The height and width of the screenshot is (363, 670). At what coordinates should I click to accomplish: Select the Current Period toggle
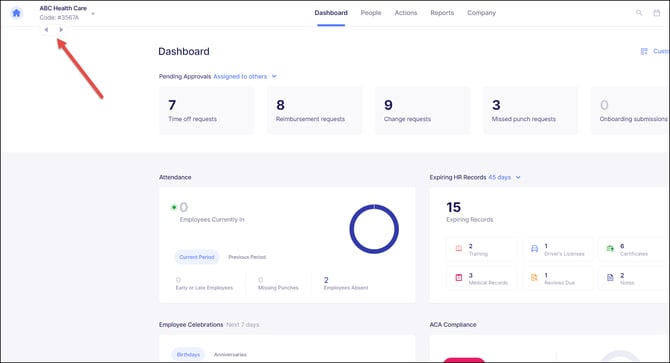tap(197, 257)
